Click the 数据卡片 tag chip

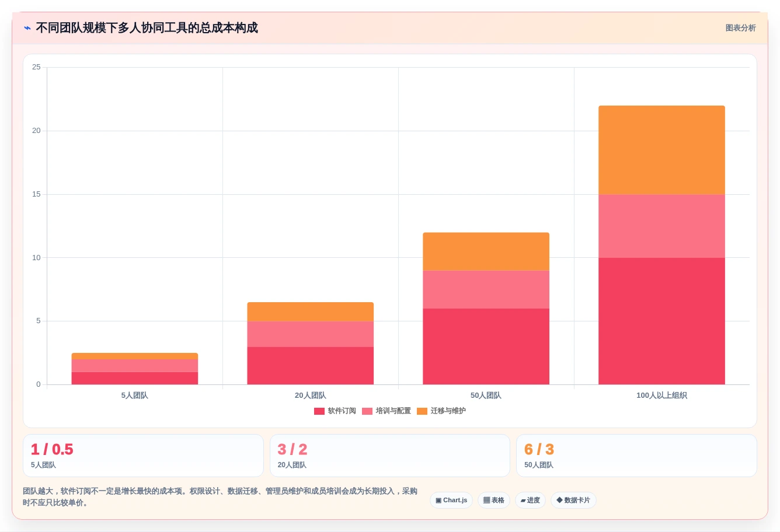573,501
